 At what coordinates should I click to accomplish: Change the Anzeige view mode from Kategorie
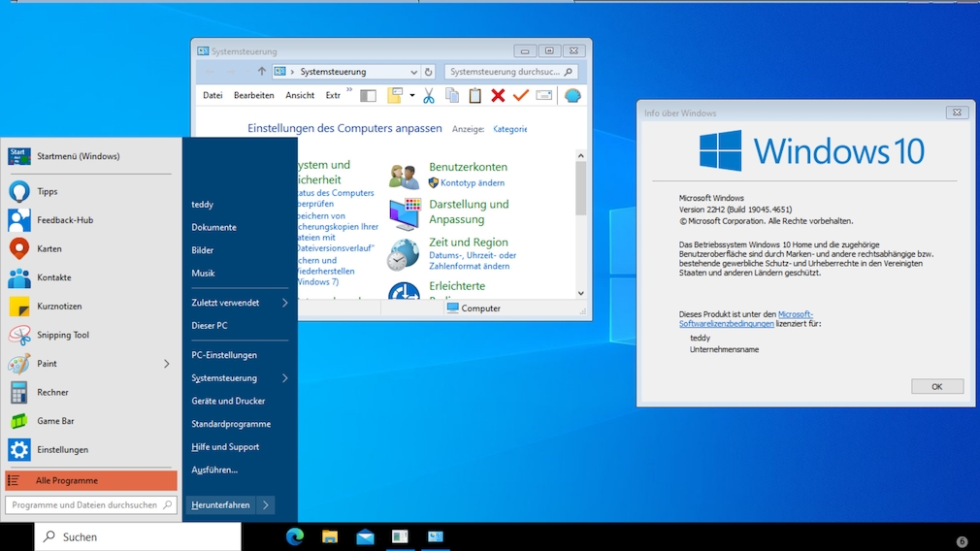[x=510, y=129]
